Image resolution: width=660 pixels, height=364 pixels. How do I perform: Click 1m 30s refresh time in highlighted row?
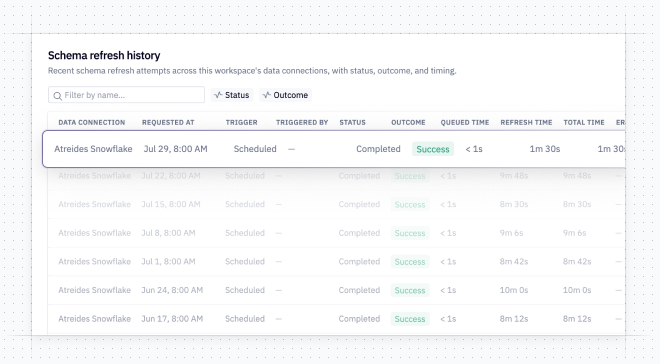point(545,149)
